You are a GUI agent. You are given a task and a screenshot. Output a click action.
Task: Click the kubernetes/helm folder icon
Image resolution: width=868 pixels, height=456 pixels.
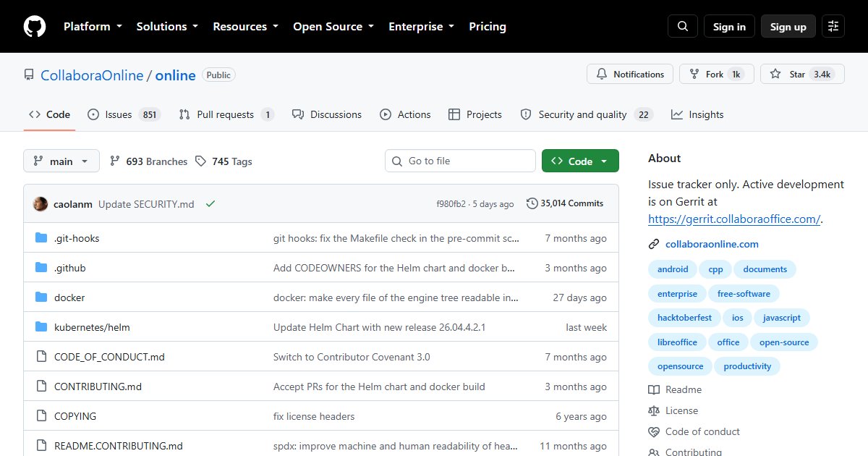[x=41, y=327]
